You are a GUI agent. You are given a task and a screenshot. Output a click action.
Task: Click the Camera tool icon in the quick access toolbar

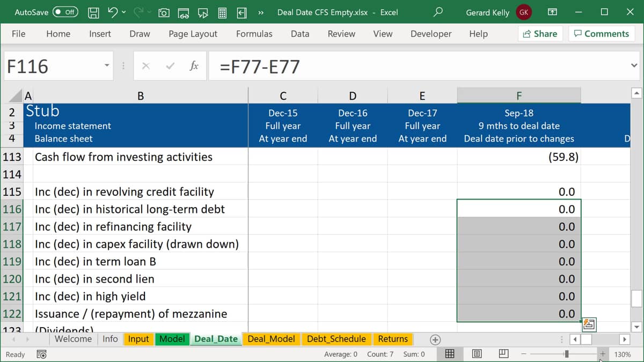coord(164,12)
